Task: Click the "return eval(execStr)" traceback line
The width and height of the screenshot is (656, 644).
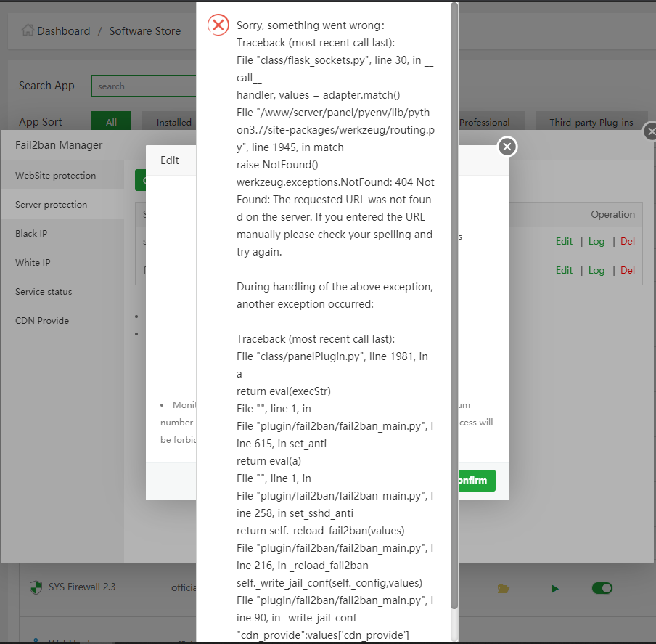Action: pos(284,391)
